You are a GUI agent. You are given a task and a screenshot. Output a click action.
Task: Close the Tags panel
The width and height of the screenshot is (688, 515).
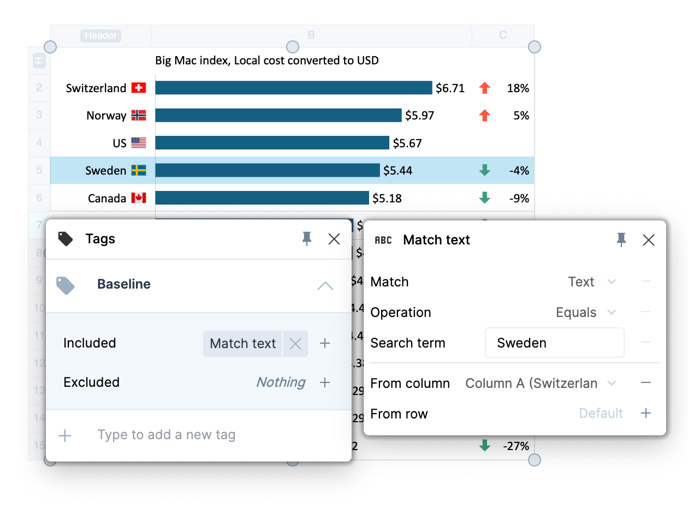pyautogui.click(x=334, y=239)
